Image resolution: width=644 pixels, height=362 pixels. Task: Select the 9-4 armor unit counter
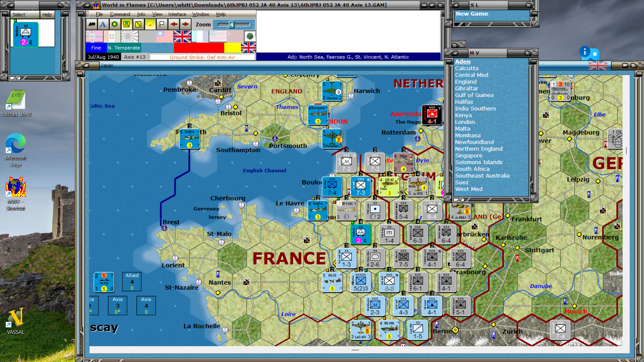coord(432,210)
